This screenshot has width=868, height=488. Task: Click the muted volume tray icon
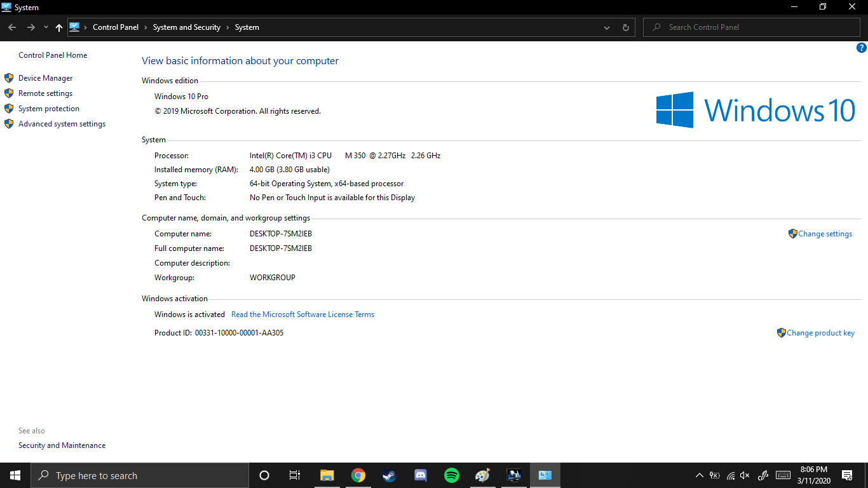point(745,475)
